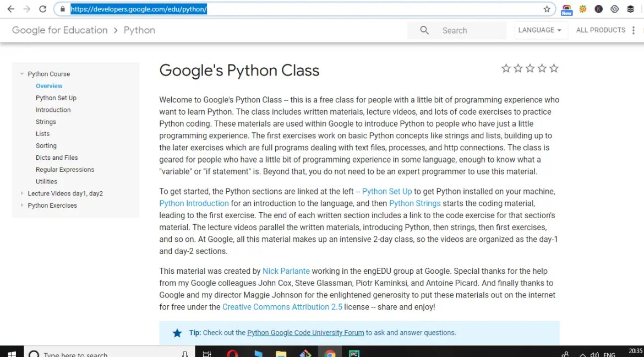Expand Lecture Videos day1, day2 section
The height and width of the screenshot is (357, 644).
[22, 193]
